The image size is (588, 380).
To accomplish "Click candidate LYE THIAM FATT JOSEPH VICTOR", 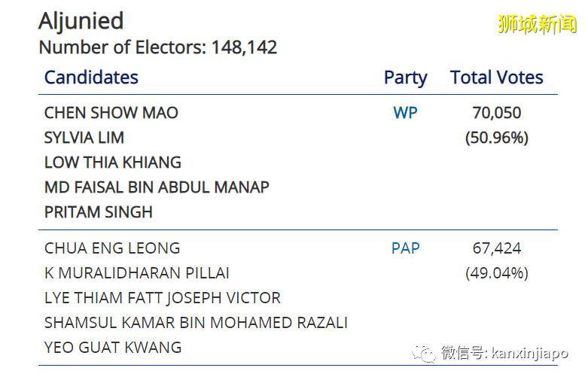I will tap(163, 298).
